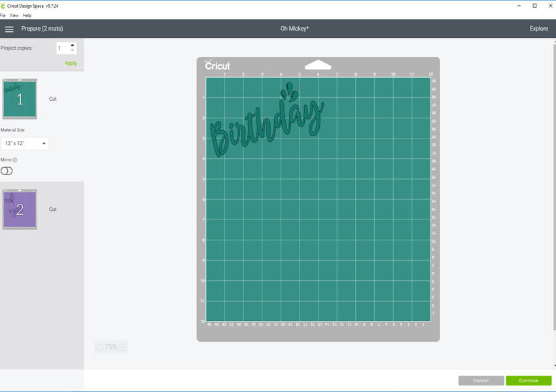
Task: Apply the project copies setting
Action: [71, 63]
